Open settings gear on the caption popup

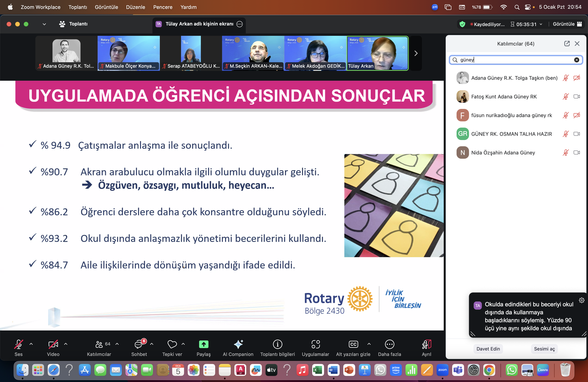(582, 300)
